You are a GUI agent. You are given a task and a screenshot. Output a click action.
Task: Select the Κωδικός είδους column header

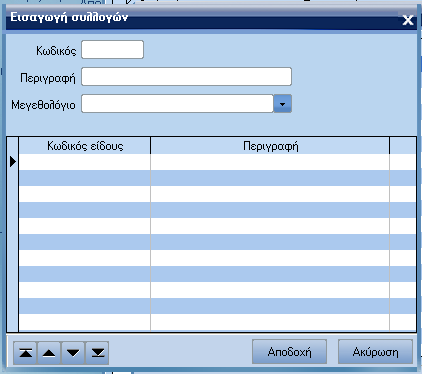(85, 146)
